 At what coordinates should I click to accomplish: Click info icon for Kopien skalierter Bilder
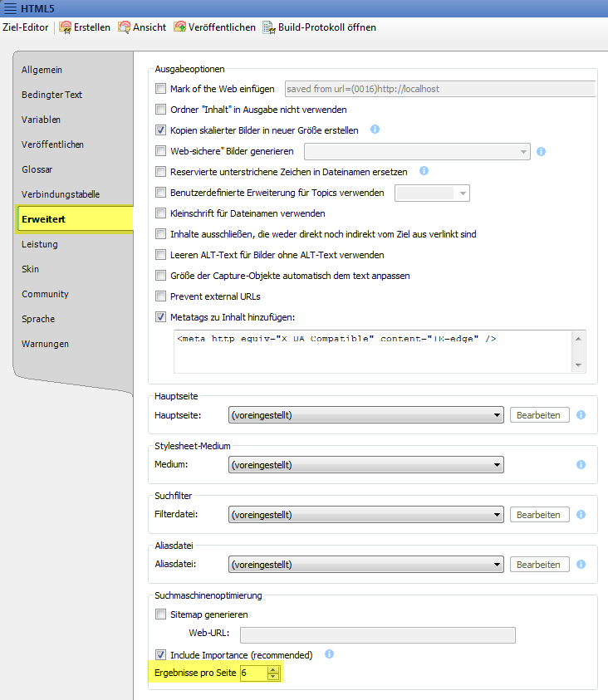pyautogui.click(x=375, y=130)
